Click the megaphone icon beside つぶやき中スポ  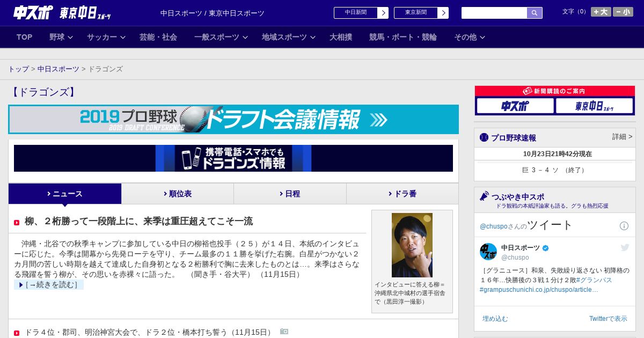[484, 196]
